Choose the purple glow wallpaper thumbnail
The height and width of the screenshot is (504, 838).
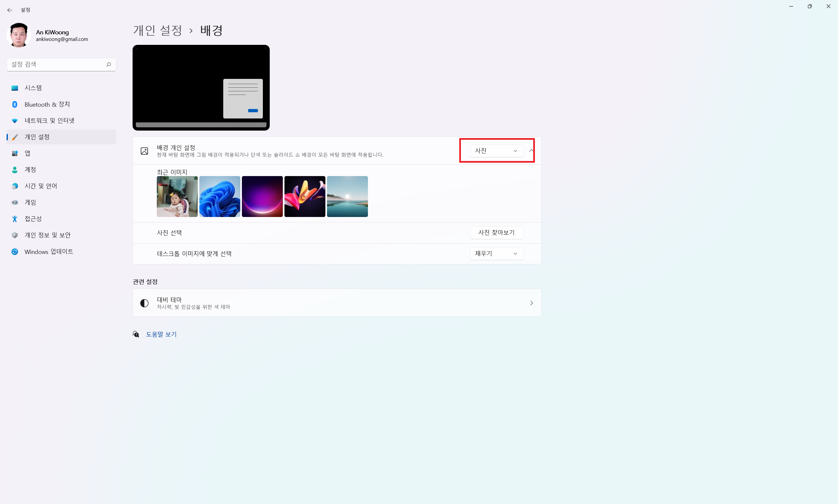click(x=262, y=197)
